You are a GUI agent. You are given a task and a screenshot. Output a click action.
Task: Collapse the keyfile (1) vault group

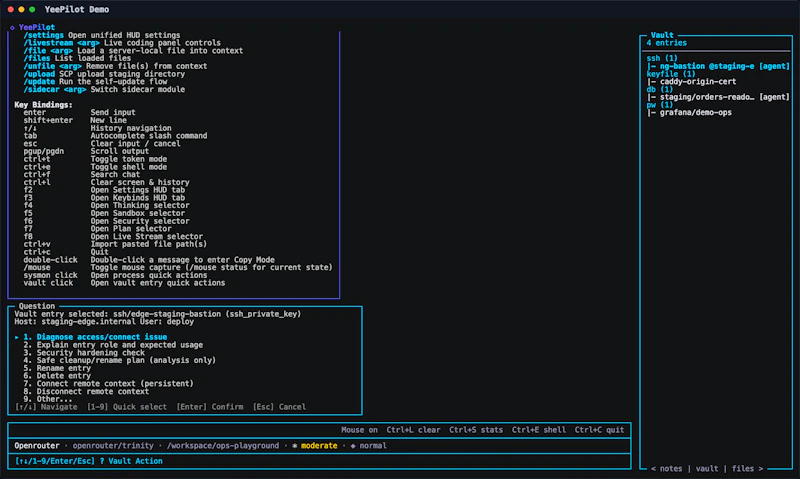tap(671, 74)
